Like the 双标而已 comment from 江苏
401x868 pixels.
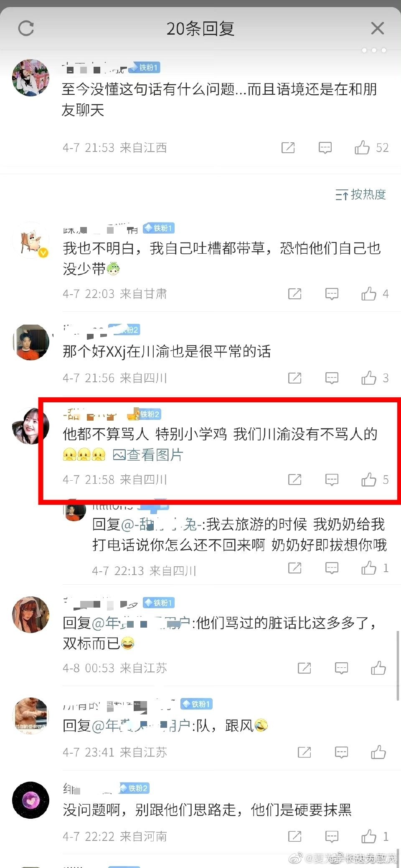[x=378, y=668]
